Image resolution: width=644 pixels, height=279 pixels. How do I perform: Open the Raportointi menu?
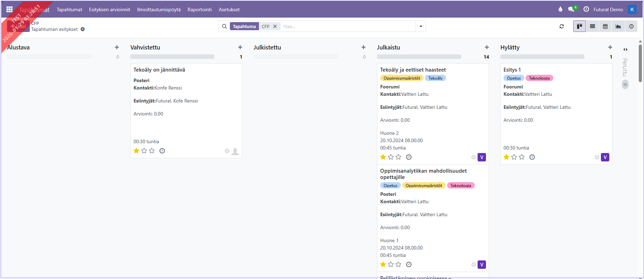[x=199, y=9]
